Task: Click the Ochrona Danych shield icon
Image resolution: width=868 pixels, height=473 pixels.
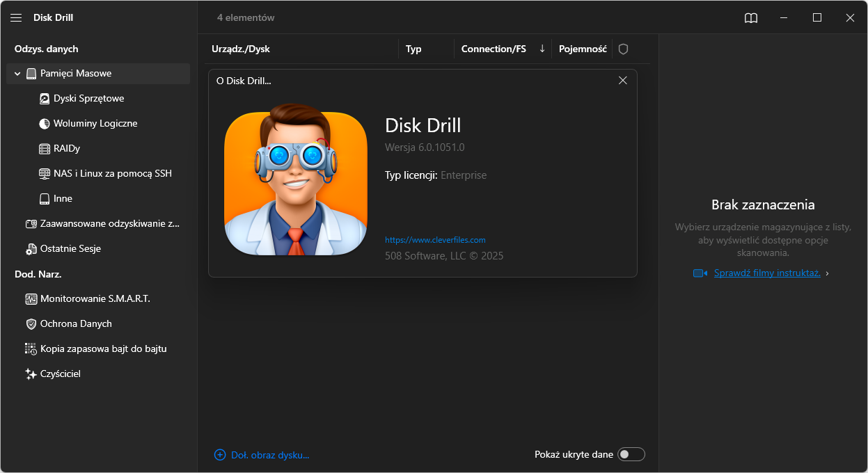Action: point(31,324)
